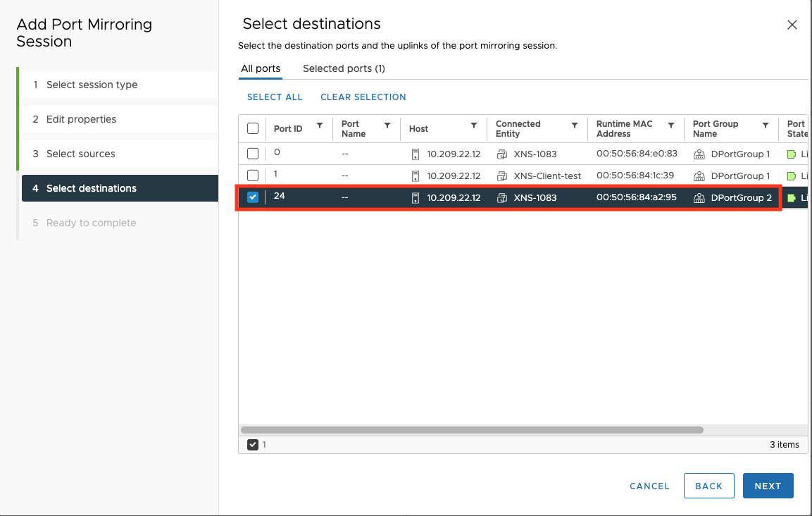This screenshot has width=812, height=516.
Task: Click the port state icon in Port ID 1 row
Action: click(x=791, y=176)
